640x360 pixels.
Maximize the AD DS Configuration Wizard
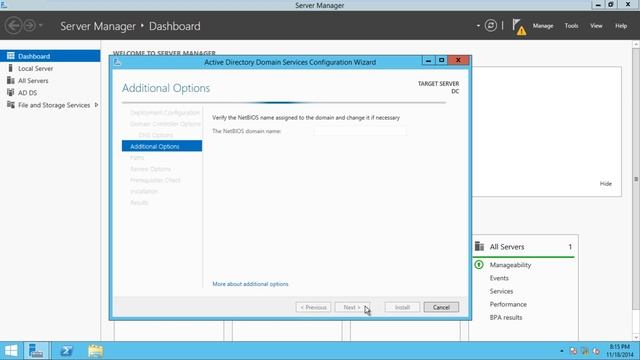441,60
